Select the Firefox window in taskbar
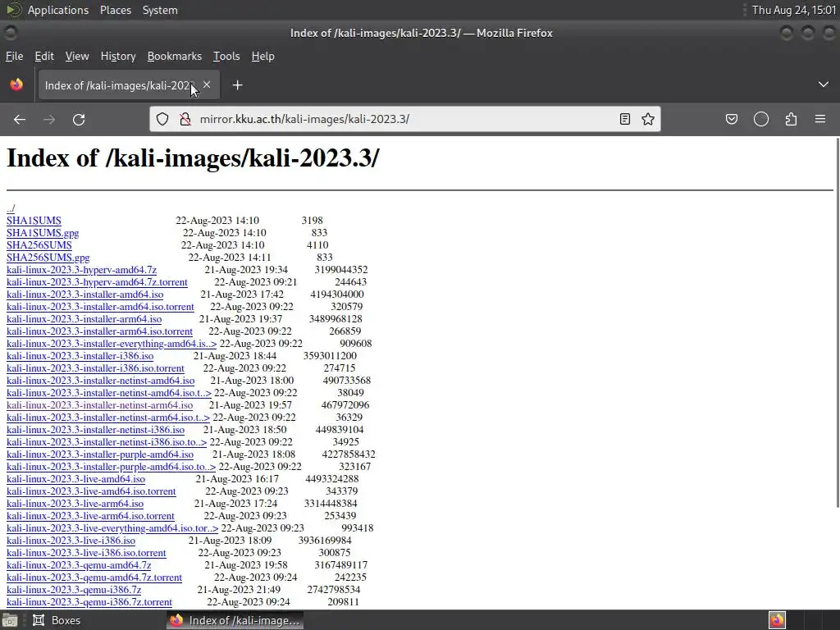Viewport: 840px width, 630px height. [x=235, y=620]
